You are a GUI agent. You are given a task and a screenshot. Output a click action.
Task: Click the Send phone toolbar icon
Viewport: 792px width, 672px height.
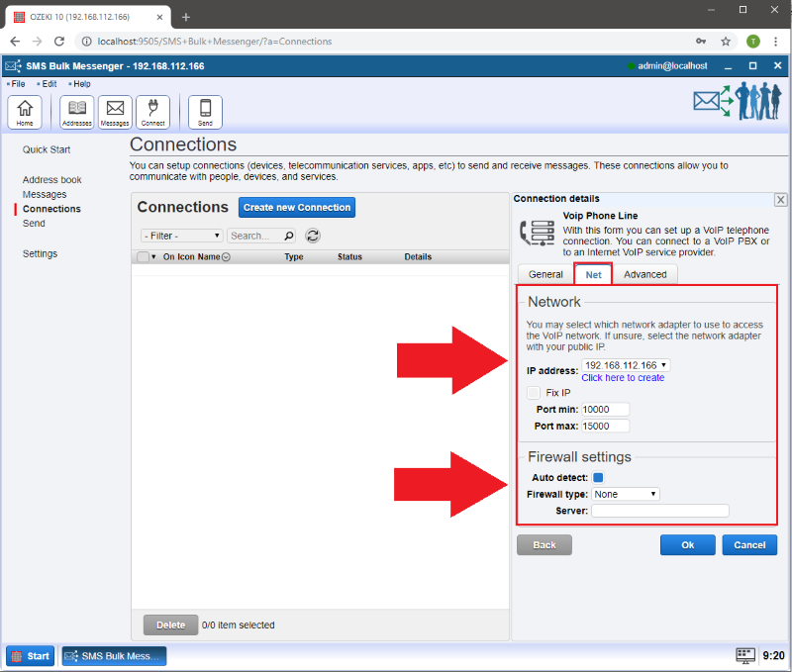pos(205,112)
